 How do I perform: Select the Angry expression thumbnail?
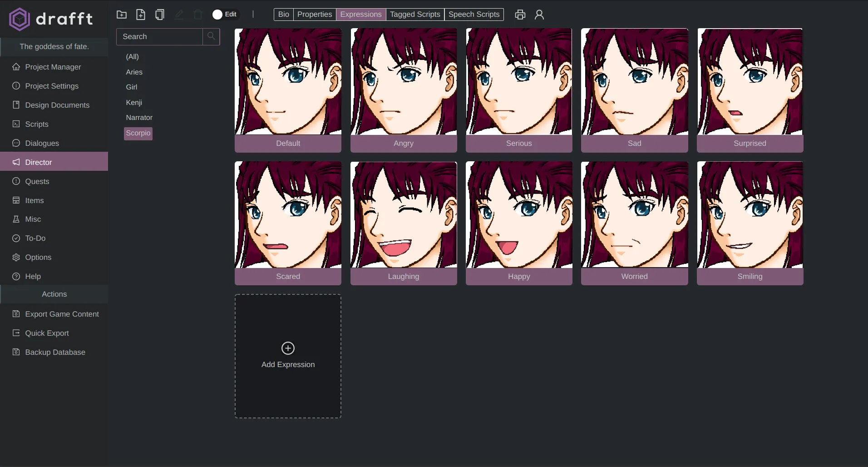[404, 90]
